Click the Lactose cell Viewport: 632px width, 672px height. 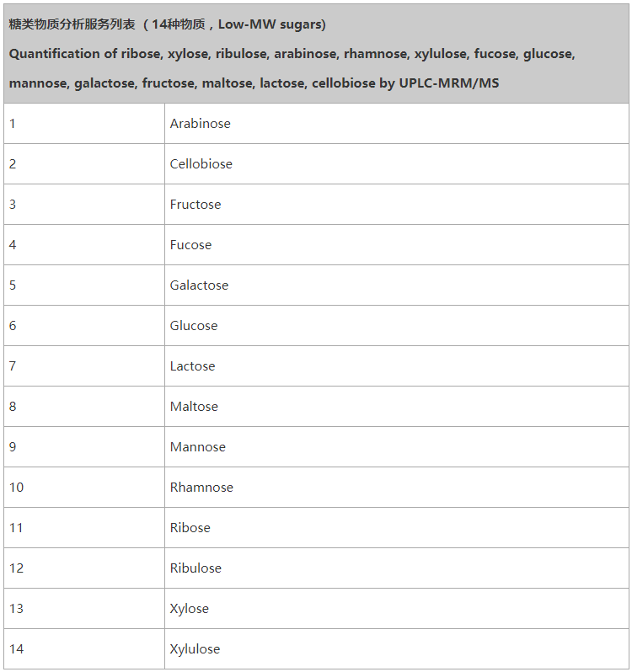click(397, 366)
